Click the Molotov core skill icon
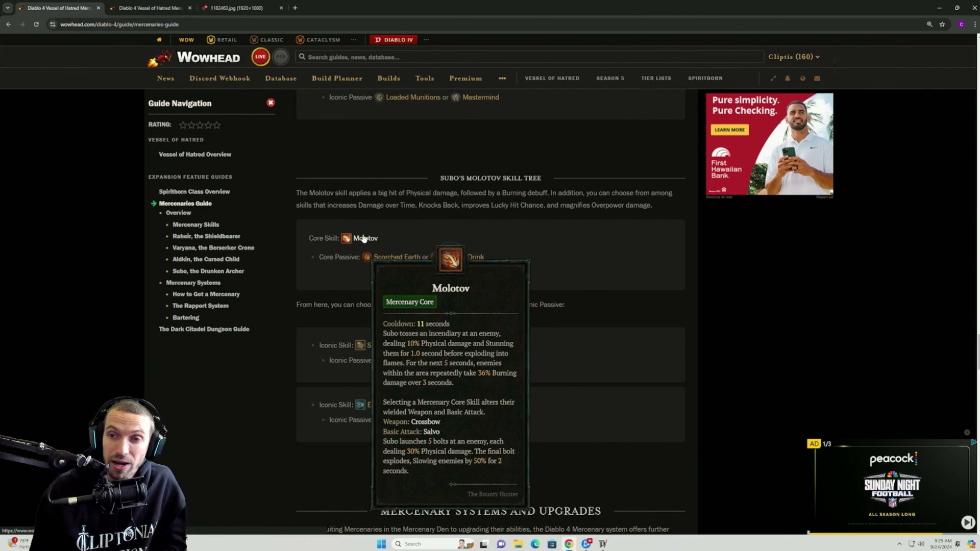The width and height of the screenshot is (980, 551). coord(346,238)
